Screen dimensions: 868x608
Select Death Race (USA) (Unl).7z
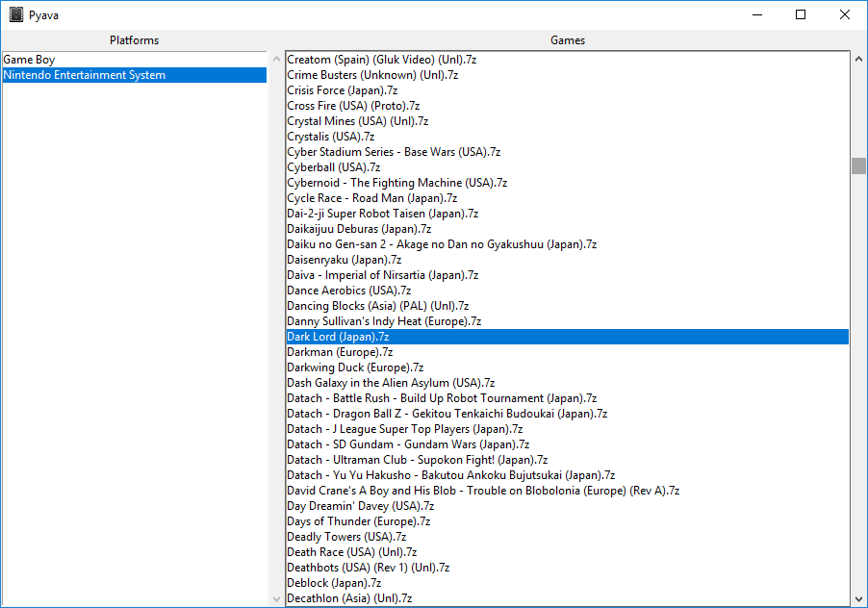pyautogui.click(x=568, y=552)
